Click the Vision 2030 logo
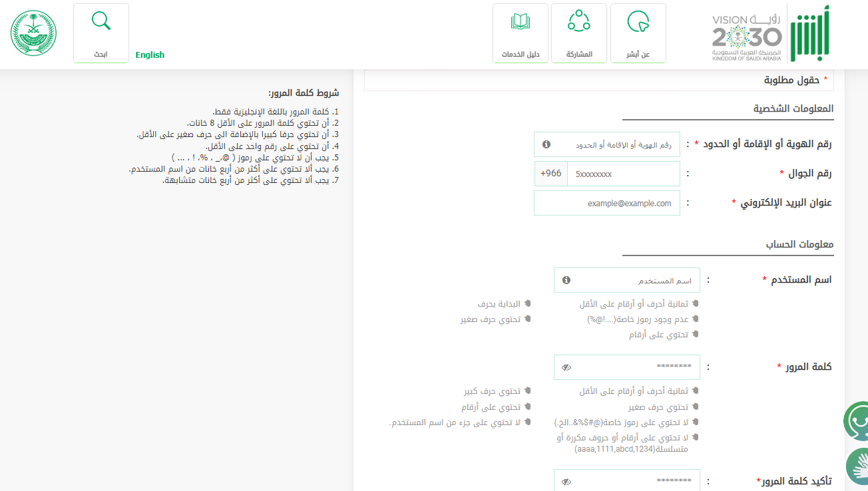The height and width of the screenshot is (491, 868). click(x=746, y=38)
